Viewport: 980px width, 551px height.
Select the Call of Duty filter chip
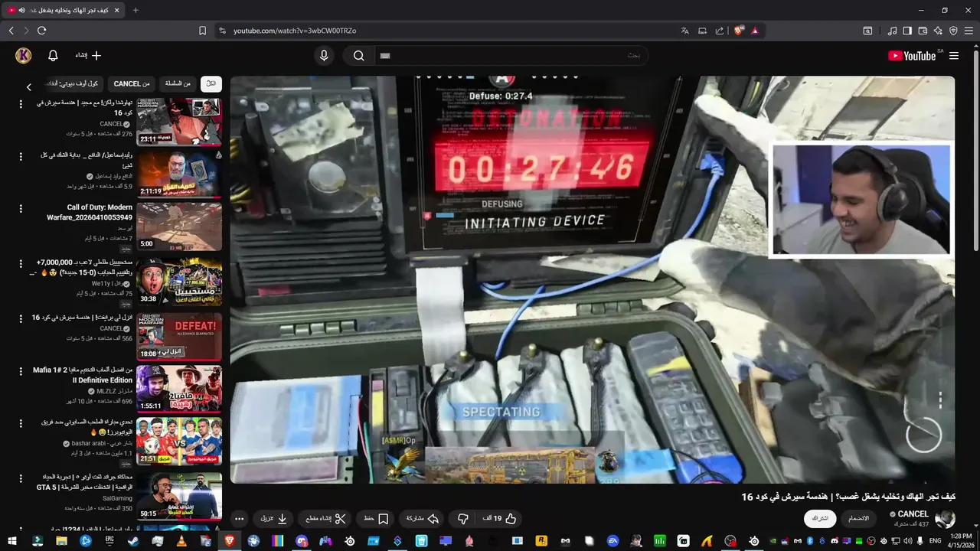point(73,84)
